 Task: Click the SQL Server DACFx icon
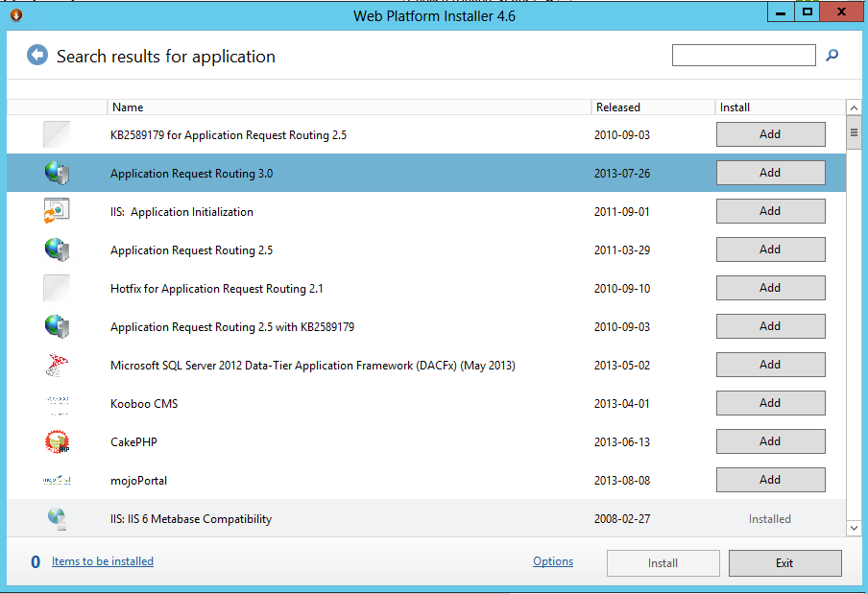pos(57,365)
